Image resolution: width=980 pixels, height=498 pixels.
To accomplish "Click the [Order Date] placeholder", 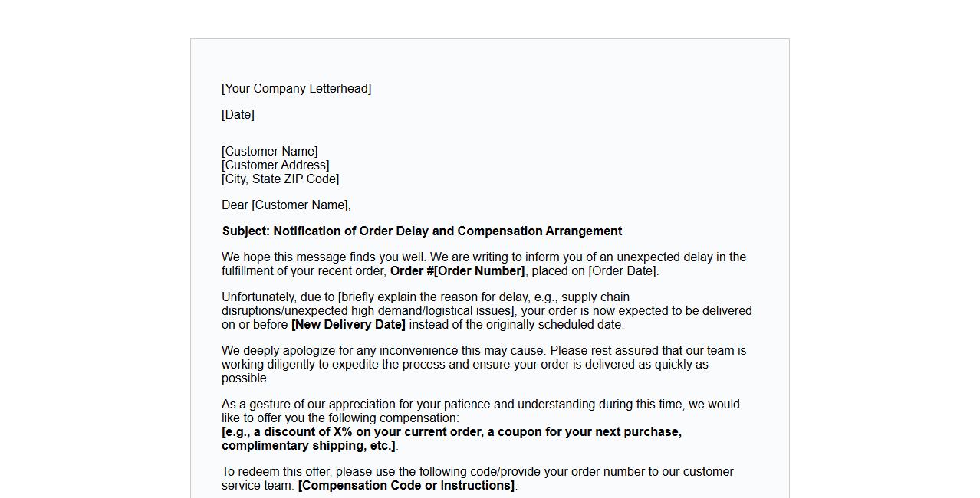I will point(622,271).
